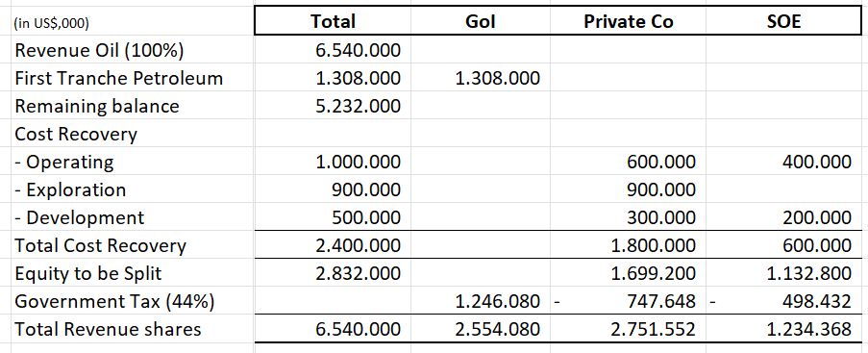Select GoI's First Tranche value 1.308.000
Viewport: 868px width, 353px height.
coord(480,78)
